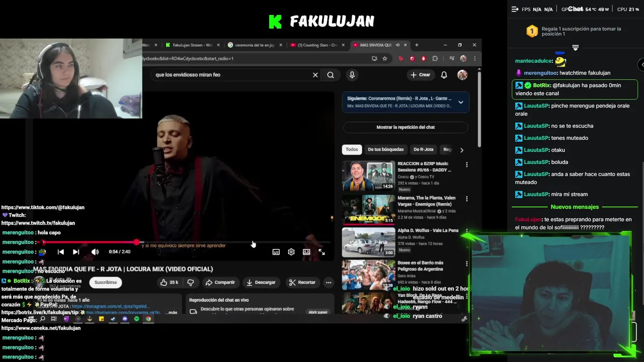Viewport: 644px width, 362px height.
Task: Toggle subtitles in the video player
Action: tap(276, 252)
